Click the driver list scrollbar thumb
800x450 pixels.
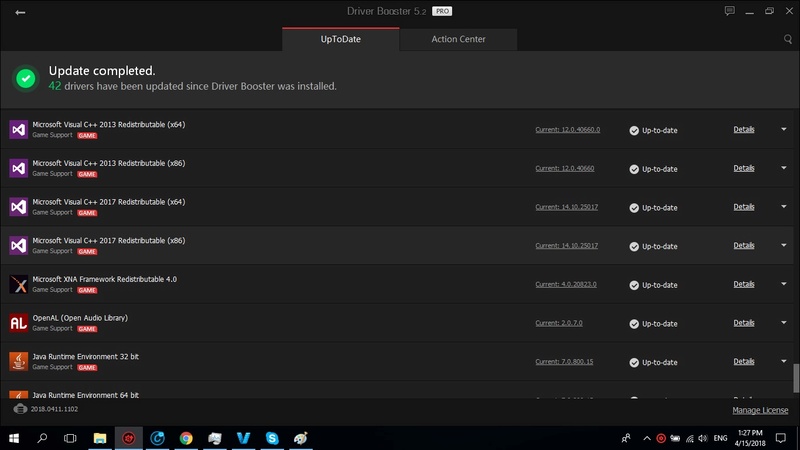click(x=796, y=378)
